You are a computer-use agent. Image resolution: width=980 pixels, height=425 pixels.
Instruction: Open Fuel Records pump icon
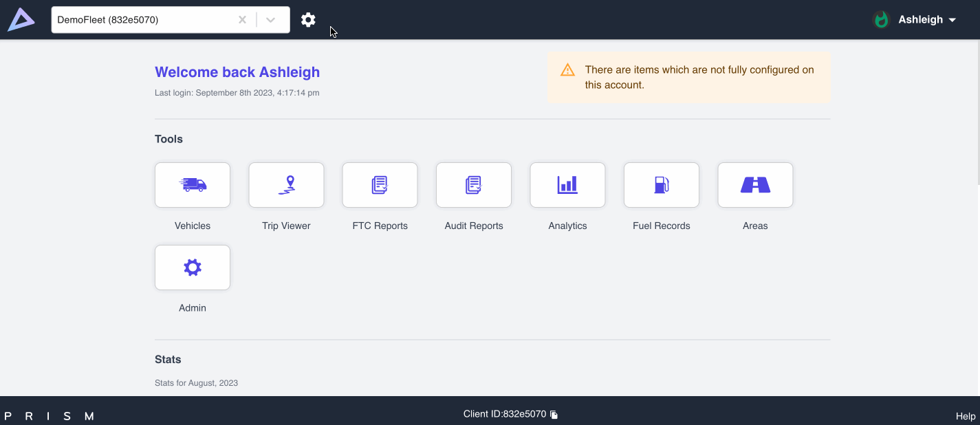coord(661,185)
